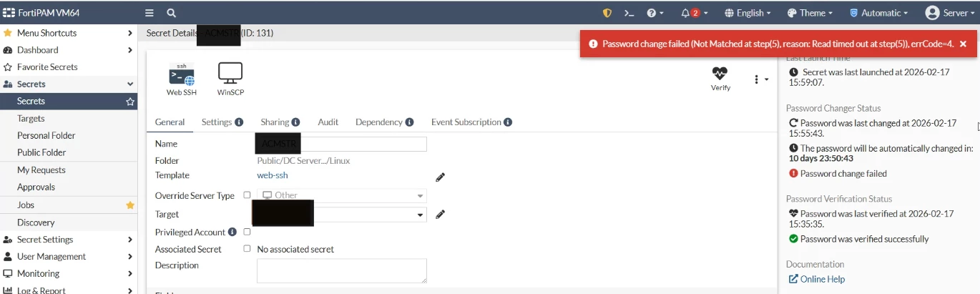Image resolution: width=980 pixels, height=294 pixels.
Task: Collapse the Secrets parent section in sidebar
Action: pos(69,84)
